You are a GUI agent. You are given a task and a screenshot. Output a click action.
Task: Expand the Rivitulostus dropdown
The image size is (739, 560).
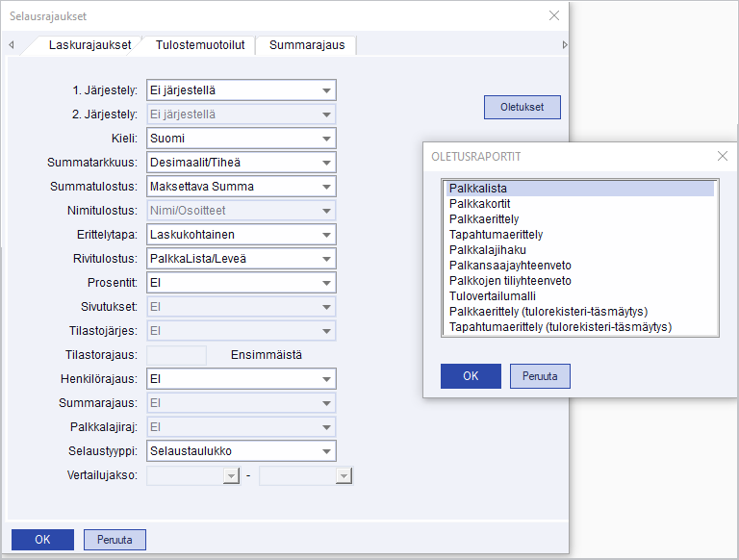326,258
